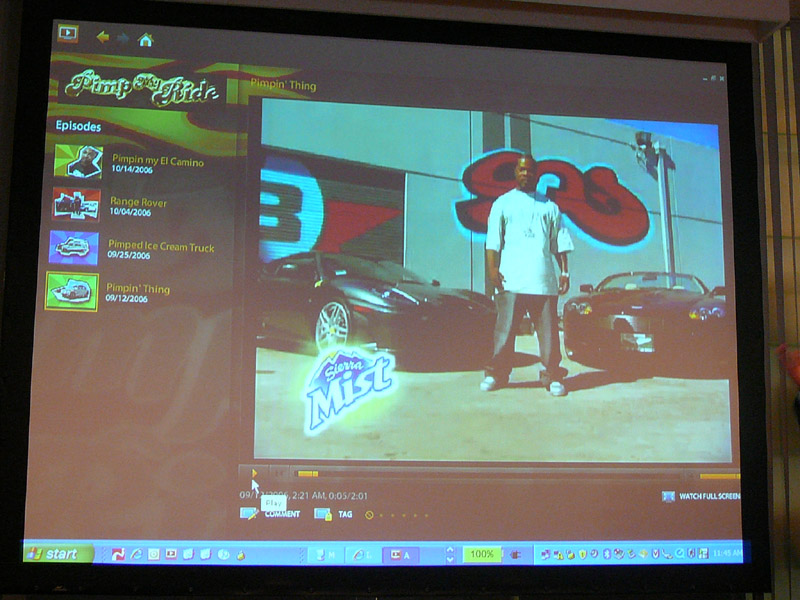The height and width of the screenshot is (600, 800).
Task: Click the date '10/14/2006' under El Camino
Action: tap(132, 169)
